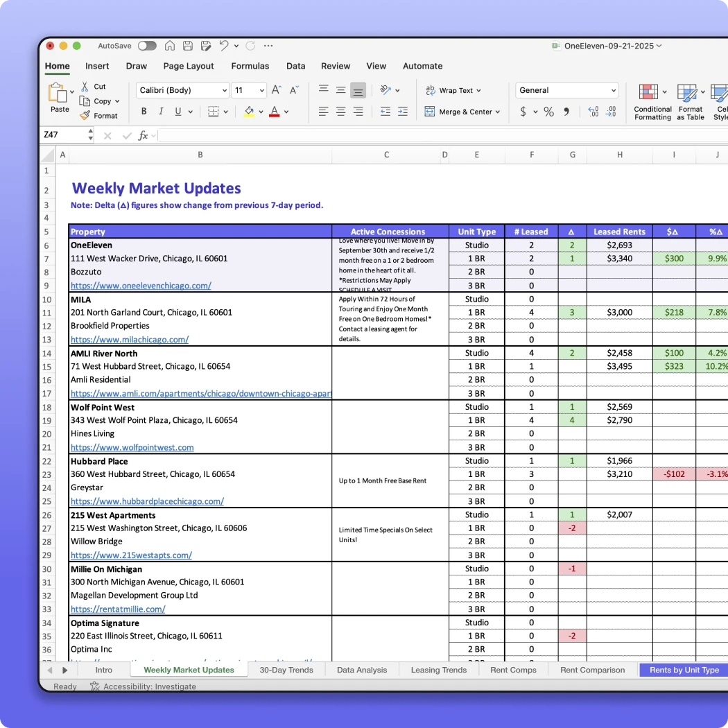Click the Home icon in title bar
The width and height of the screenshot is (728, 728).
(x=170, y=46)
